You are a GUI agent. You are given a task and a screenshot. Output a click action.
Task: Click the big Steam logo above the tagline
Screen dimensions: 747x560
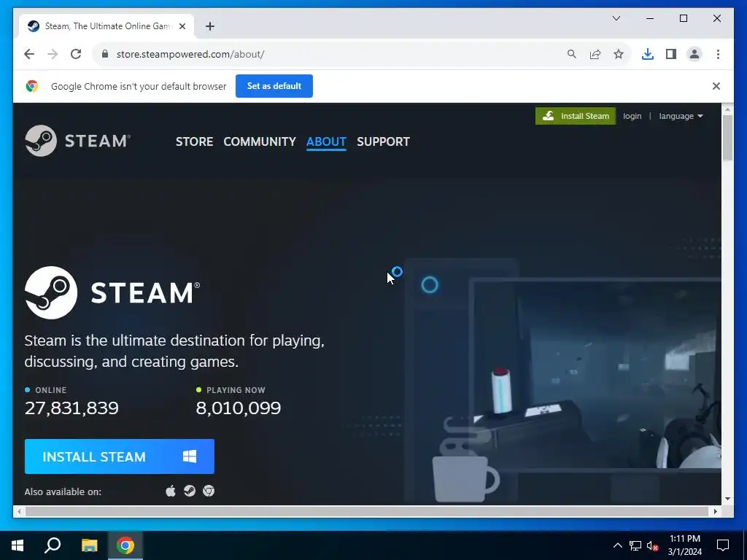pyautogui.click(x=112, y=292)
